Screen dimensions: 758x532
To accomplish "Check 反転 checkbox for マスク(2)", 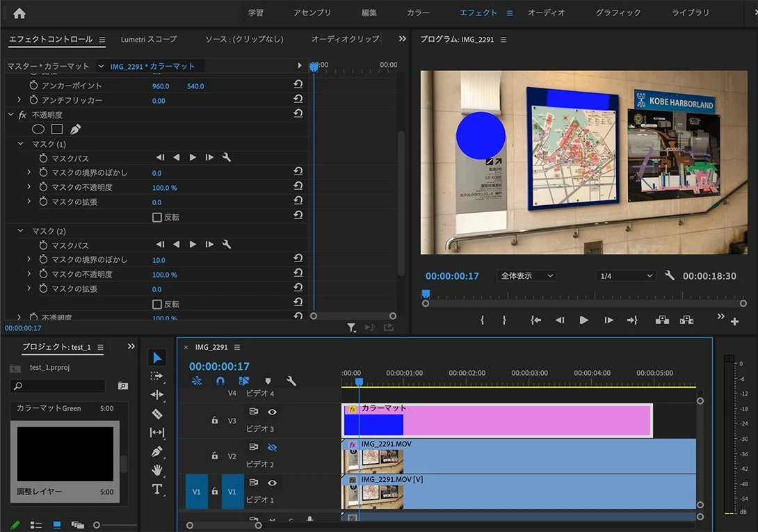I will pyautogui.click(x=157, y=304).
